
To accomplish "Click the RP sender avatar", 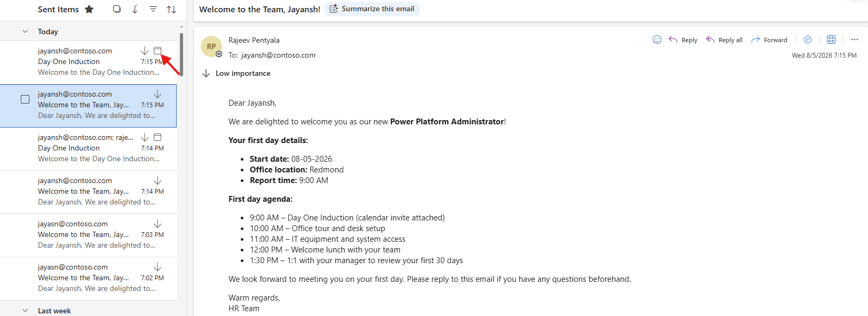I will 211,46.
